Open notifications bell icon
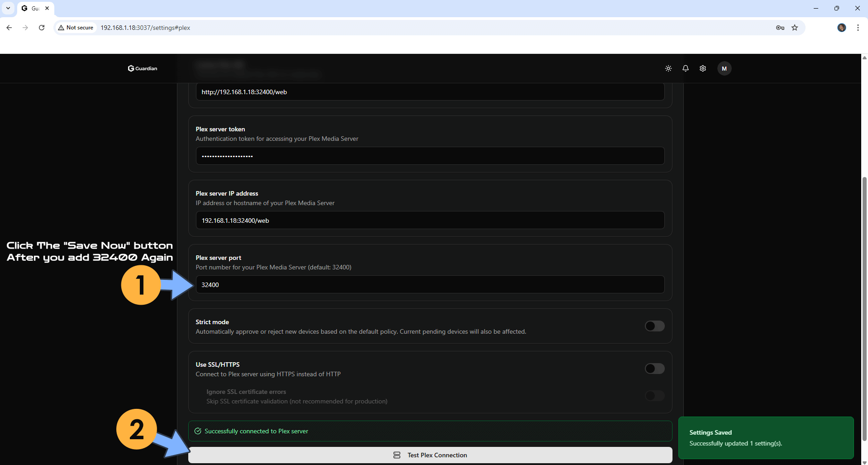This screenshot has width=868, height=465. [685, 68]
